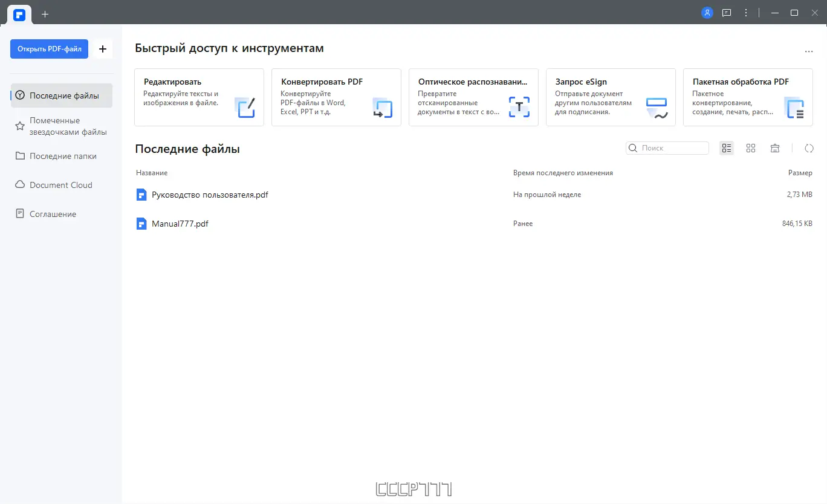Click the OCR text recognition icon
The image size is (827, 504).
point(519,107)
